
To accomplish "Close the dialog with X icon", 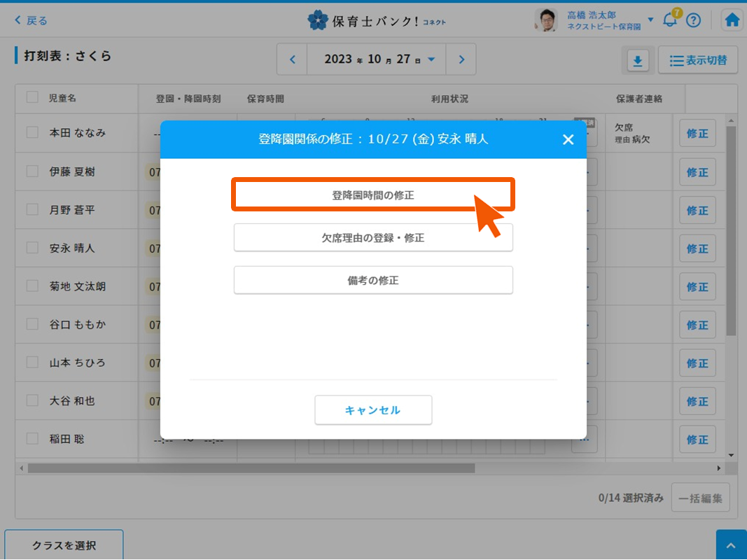I will pyautogui.click(x=568, y=139).
